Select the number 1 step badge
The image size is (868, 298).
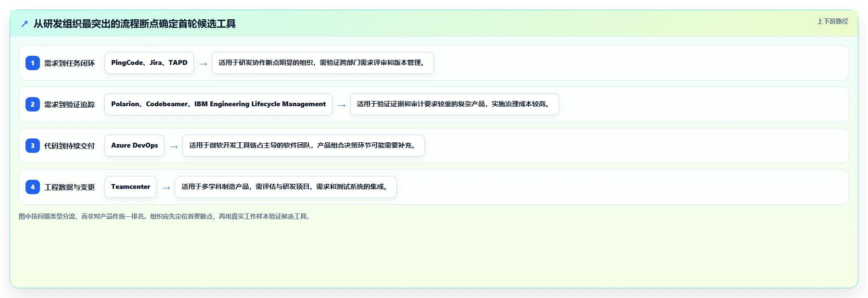pyautogui.click(x=33, y=63)
